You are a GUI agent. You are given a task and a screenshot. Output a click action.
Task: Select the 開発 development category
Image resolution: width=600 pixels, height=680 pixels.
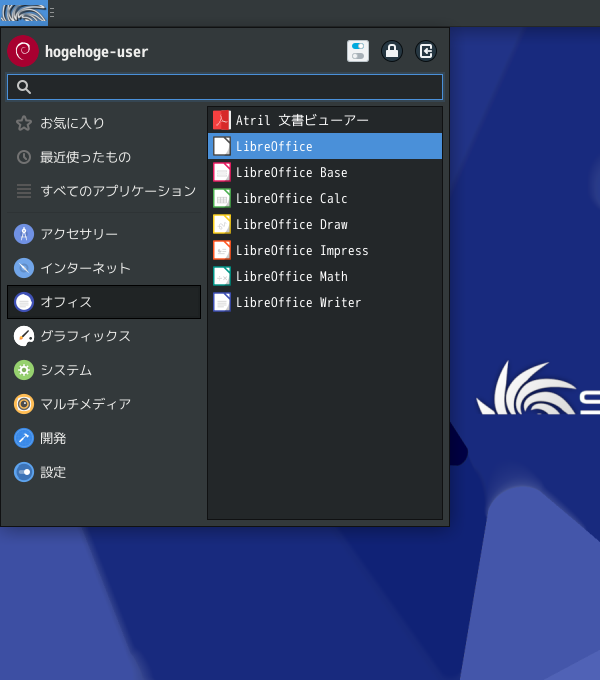104,438
